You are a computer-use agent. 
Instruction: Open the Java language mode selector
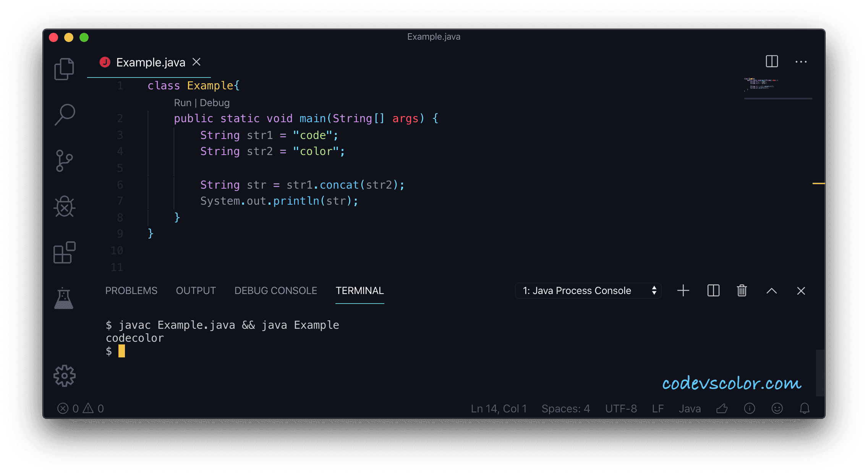pos(690,408)
